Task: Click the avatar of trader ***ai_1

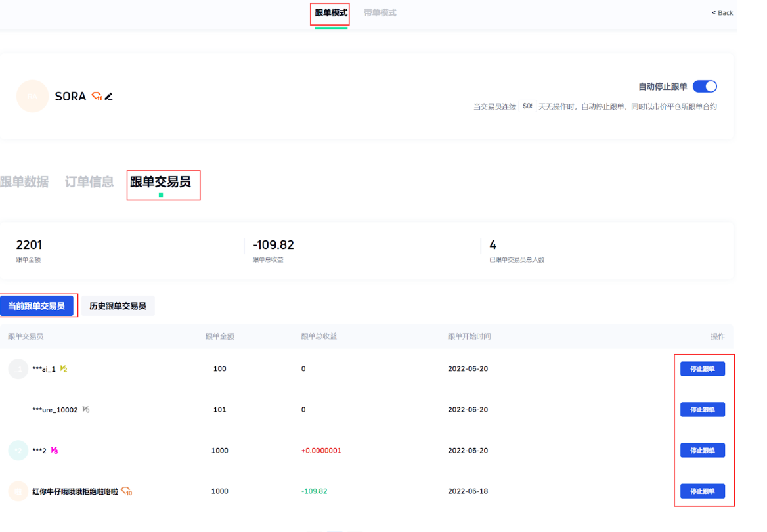Action: click(x=18, y=369)
